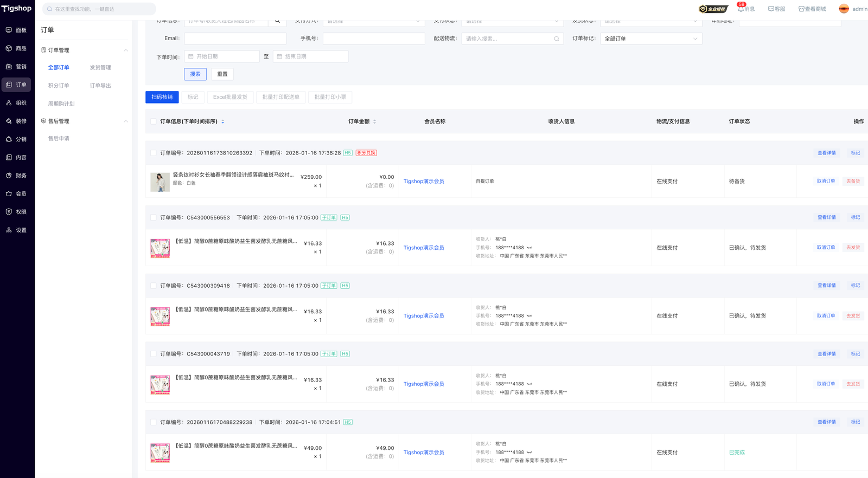868x478 pixels.
Task: Open the 订单标记 全部订单 dropdown
Action: click(650, 39)
